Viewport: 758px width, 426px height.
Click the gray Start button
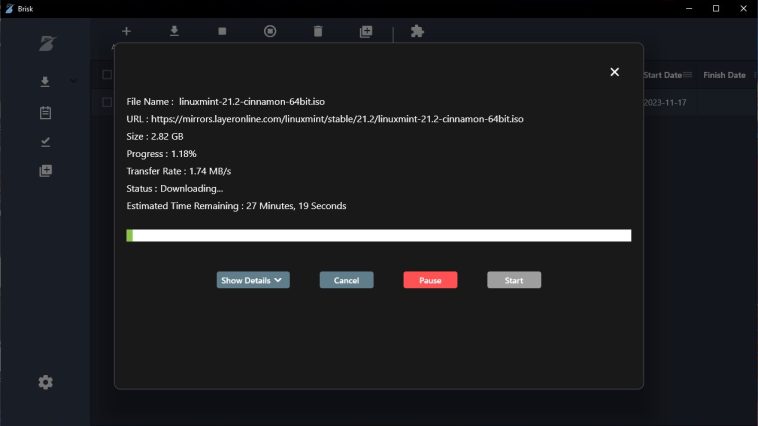click(514, 280)
